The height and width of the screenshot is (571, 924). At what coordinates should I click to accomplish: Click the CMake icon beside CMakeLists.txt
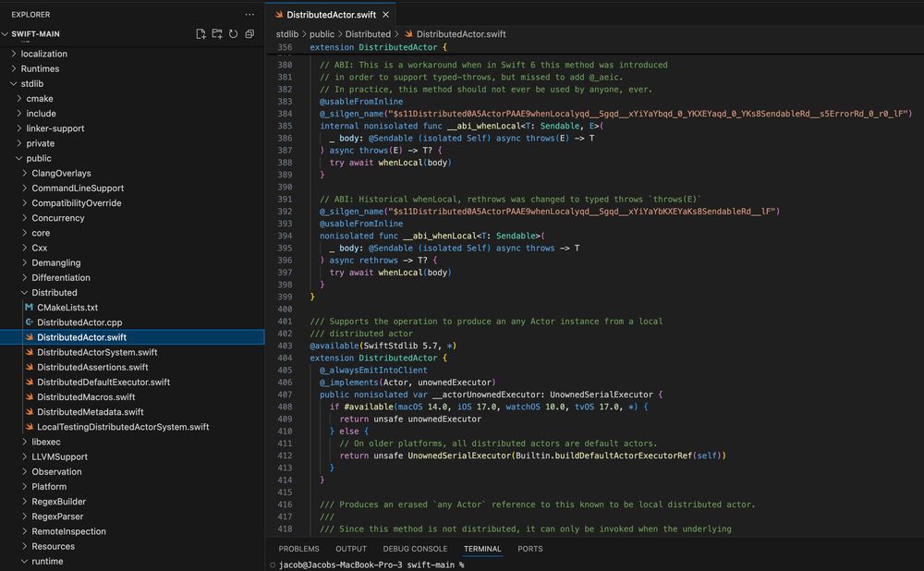29,307
